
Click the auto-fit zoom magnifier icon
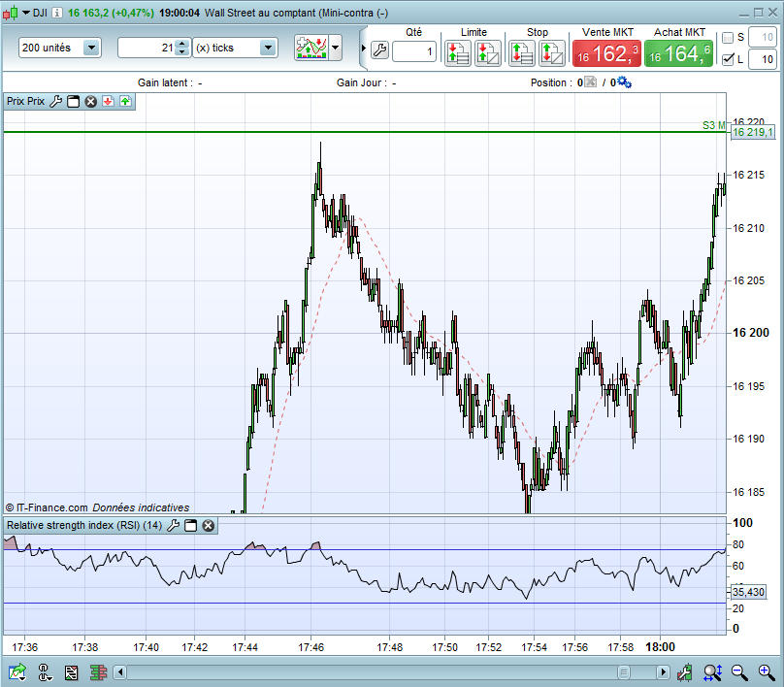coord(712,672)
